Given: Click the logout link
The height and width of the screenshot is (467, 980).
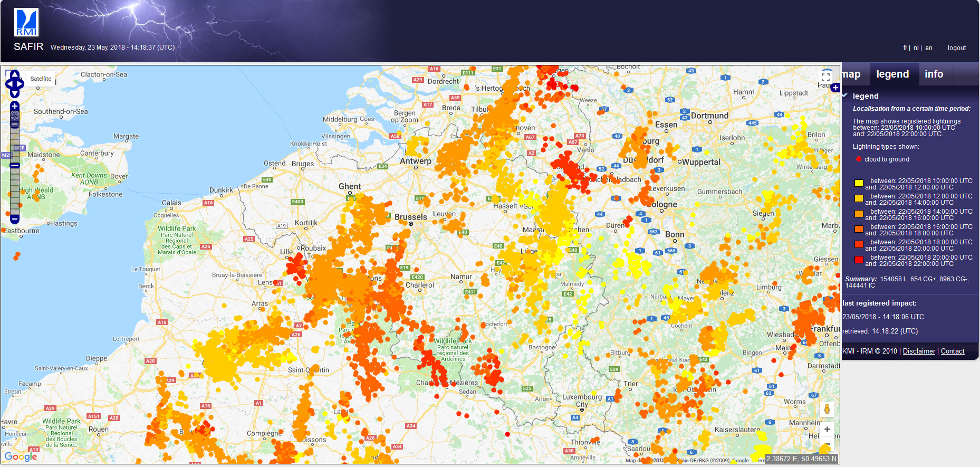Looking at the screenshot, I should tap(956, 48).
